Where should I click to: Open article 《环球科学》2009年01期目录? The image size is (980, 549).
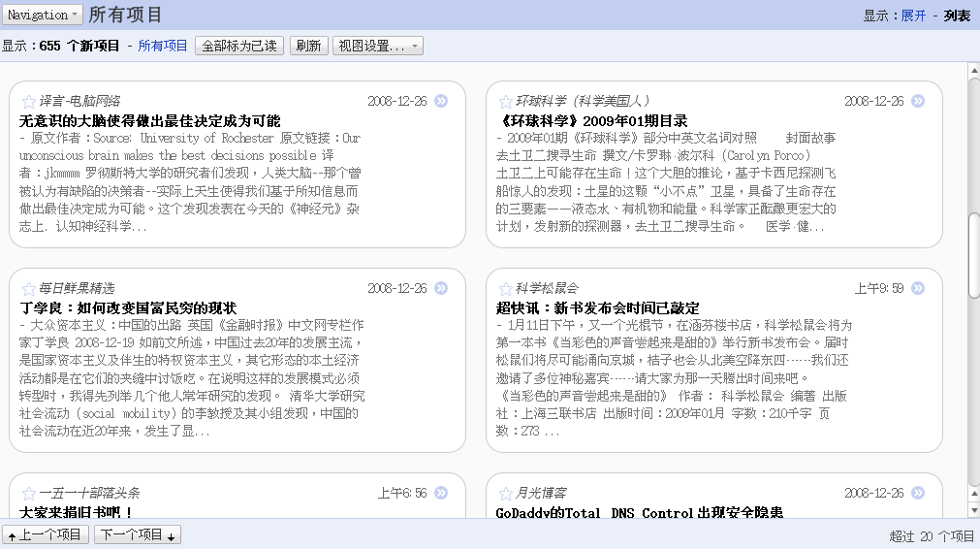click(592, 120)
